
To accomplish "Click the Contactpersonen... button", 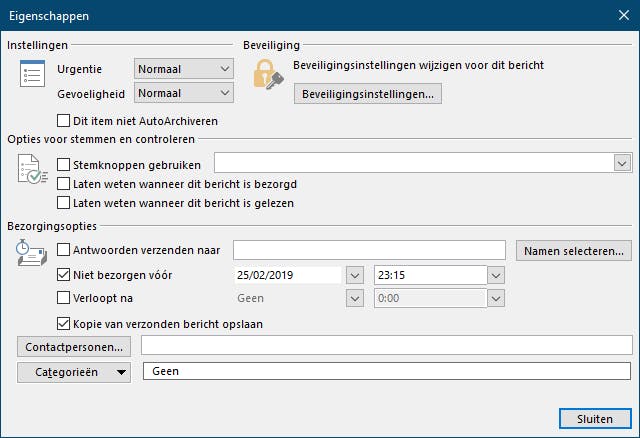I will click(74, 347).
